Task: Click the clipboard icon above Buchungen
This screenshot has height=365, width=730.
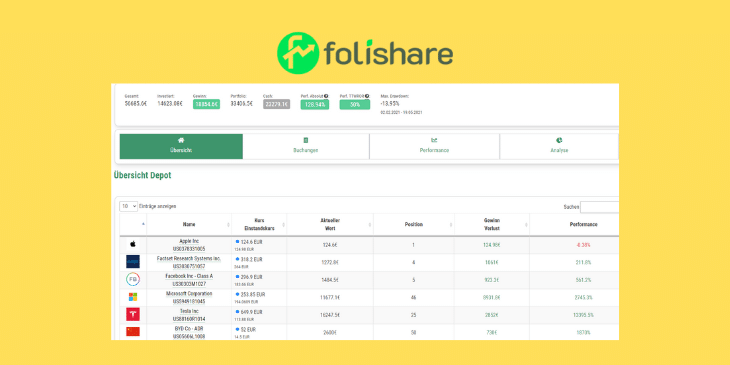Action: point(306,140)
